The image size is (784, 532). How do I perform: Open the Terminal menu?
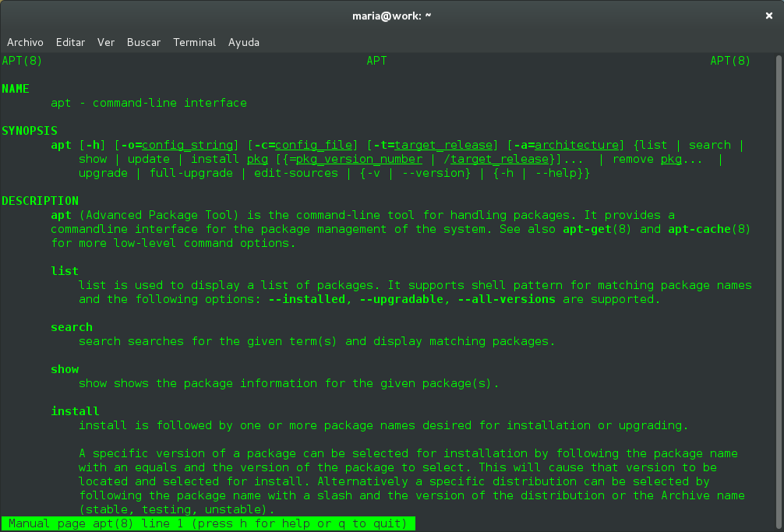(x=194, y=42)
